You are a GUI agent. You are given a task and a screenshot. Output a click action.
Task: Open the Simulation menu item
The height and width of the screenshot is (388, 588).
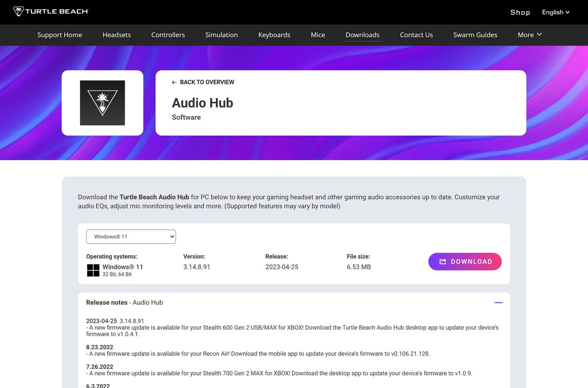point(221,35)
